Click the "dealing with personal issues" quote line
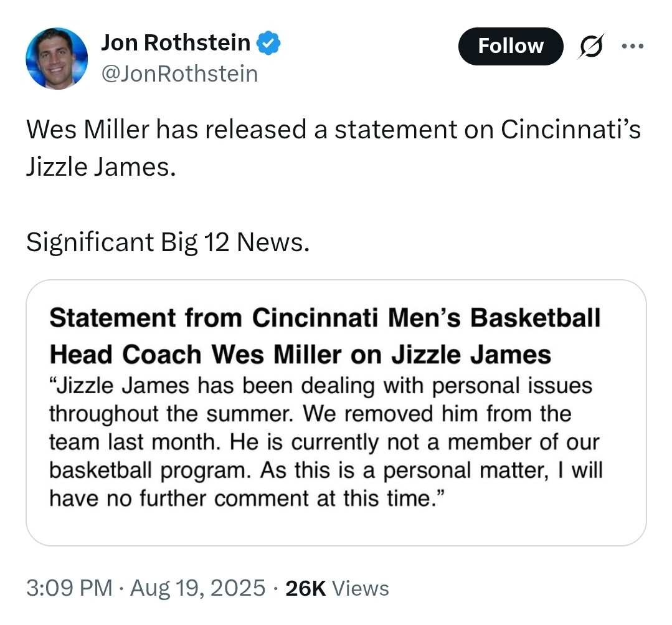672x625 pixels. click(x=321, y=385)
